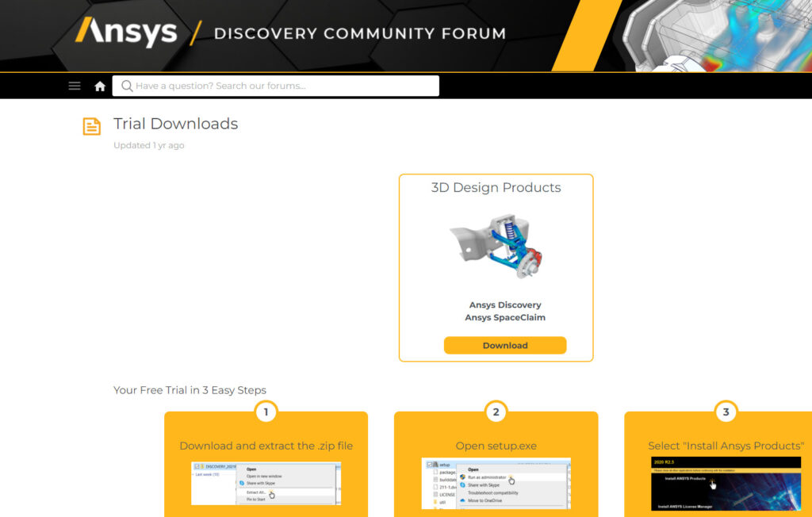Click the 'Open setup.exe' step label
This screenshot has width=812, height=517.
(x=496, y=446)
